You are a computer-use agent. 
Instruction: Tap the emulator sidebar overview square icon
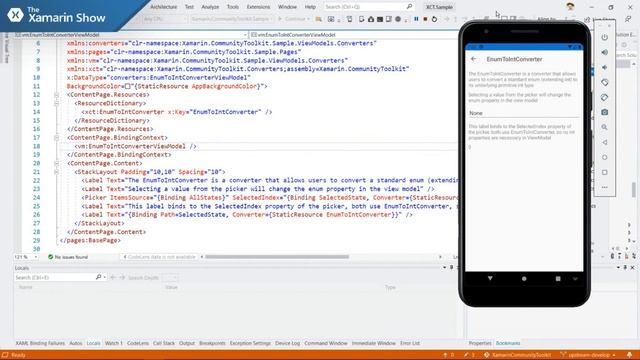(604, 172)
